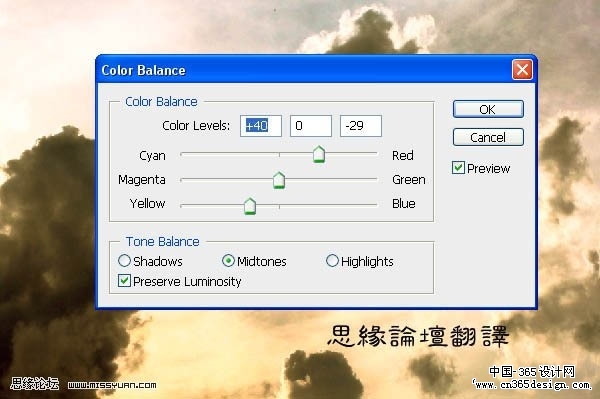Image resolution: width=600 pixels, height=399 pixels.
Task: Click the Yellow-Blue track near the Blue end
Action: [x=367, y=205]
